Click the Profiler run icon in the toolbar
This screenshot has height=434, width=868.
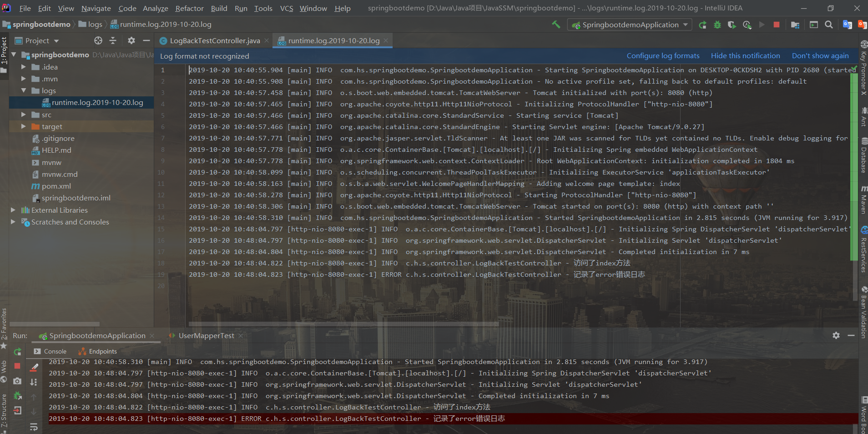point(747,25)
